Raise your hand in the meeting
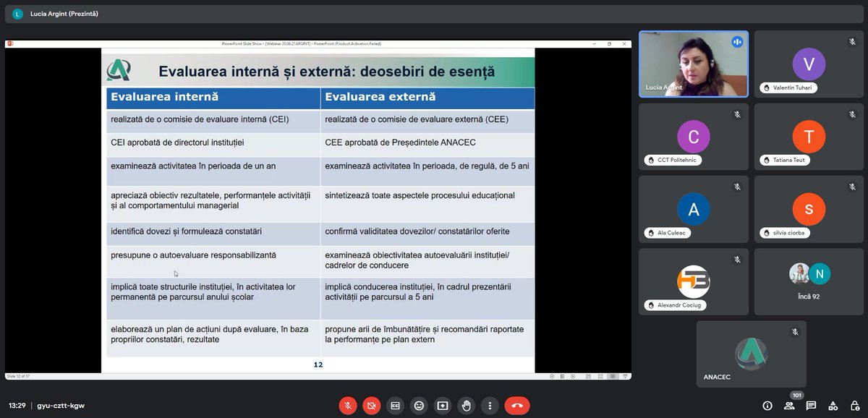Screen dimensions: 868x418 467,406
